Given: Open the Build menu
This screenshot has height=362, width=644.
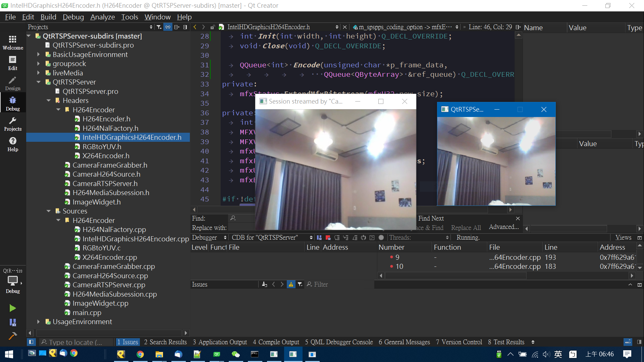Looking at the screenshot, I should (x=48, y=17).
